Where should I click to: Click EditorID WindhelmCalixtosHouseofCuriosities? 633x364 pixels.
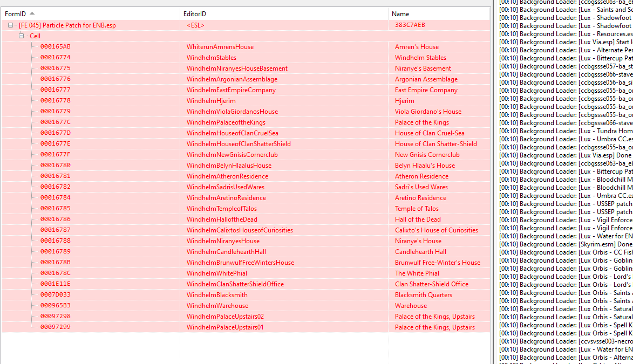[240, 230]
